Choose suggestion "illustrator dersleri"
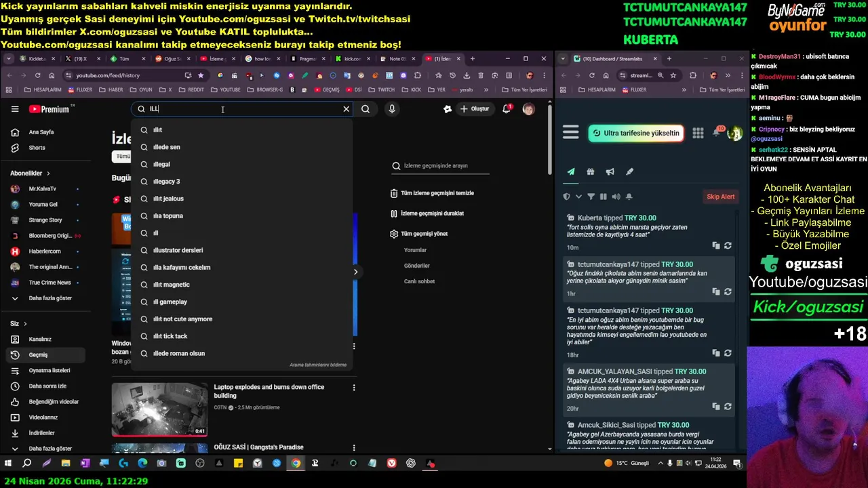This screenshot has height=488, width=868. pos(242,250)
